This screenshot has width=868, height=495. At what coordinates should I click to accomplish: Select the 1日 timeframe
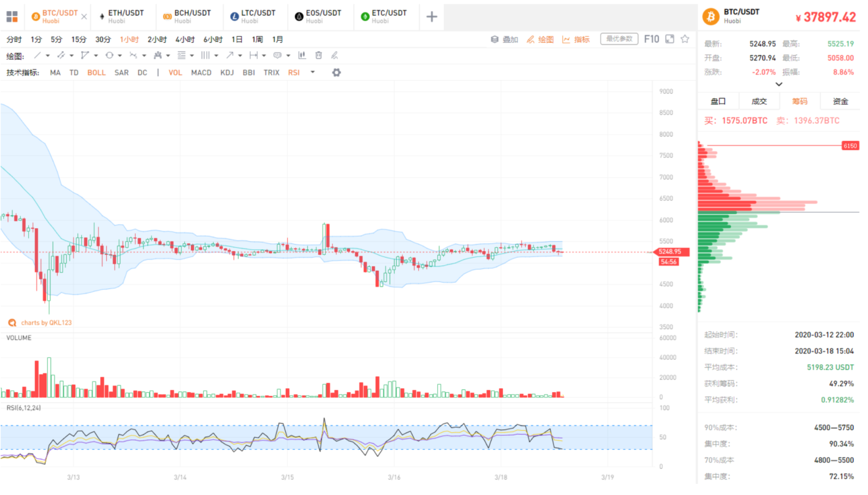237,39
